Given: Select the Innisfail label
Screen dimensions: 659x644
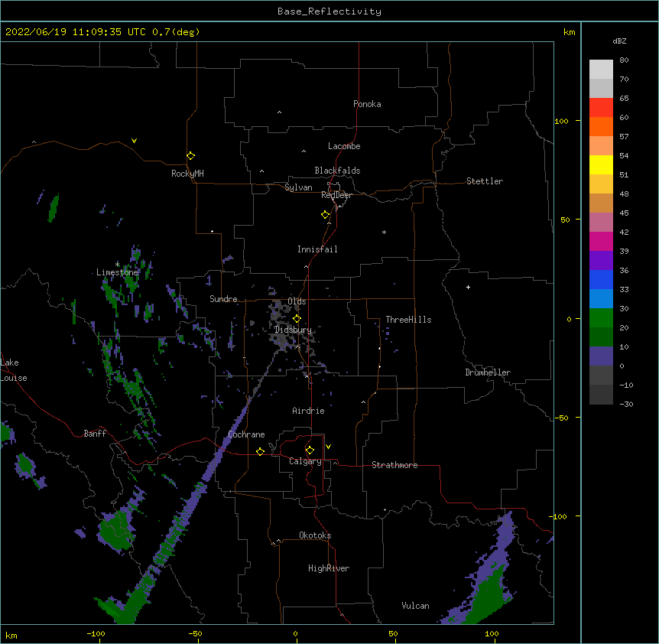Looking at the screenshot, I should 317,249.
